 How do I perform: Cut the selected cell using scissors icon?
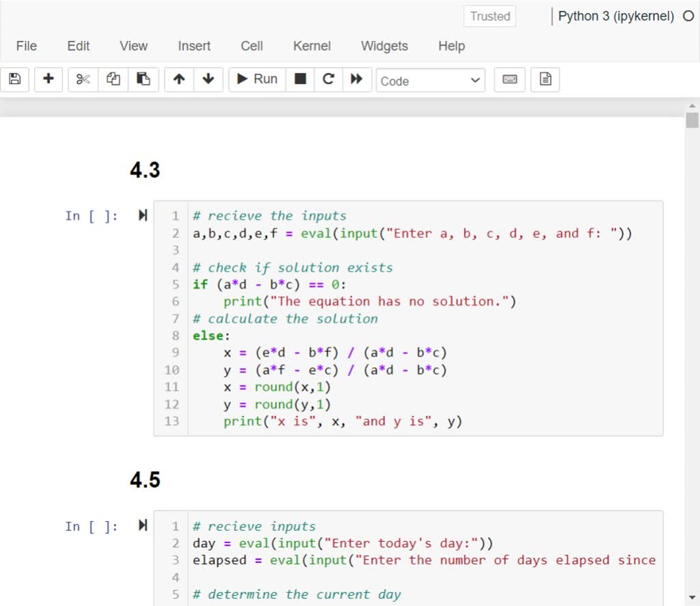pyautogui.click(x=82, y=79)
